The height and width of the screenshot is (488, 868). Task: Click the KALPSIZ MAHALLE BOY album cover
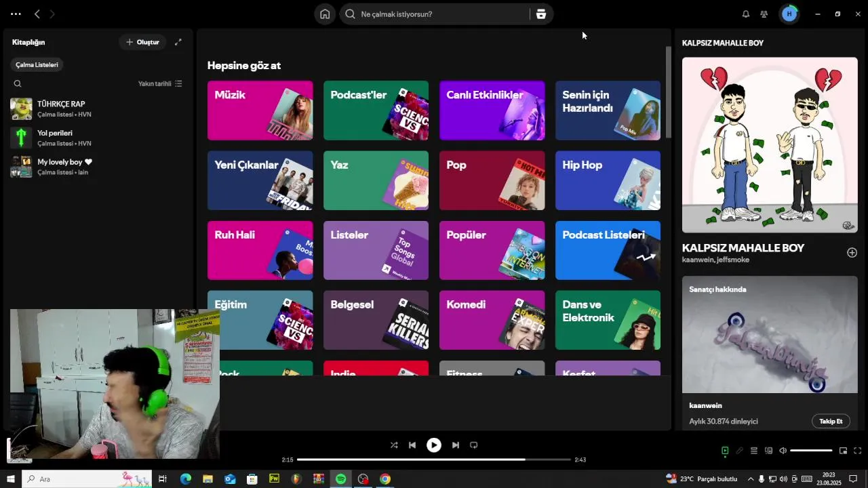coord(770,145)
